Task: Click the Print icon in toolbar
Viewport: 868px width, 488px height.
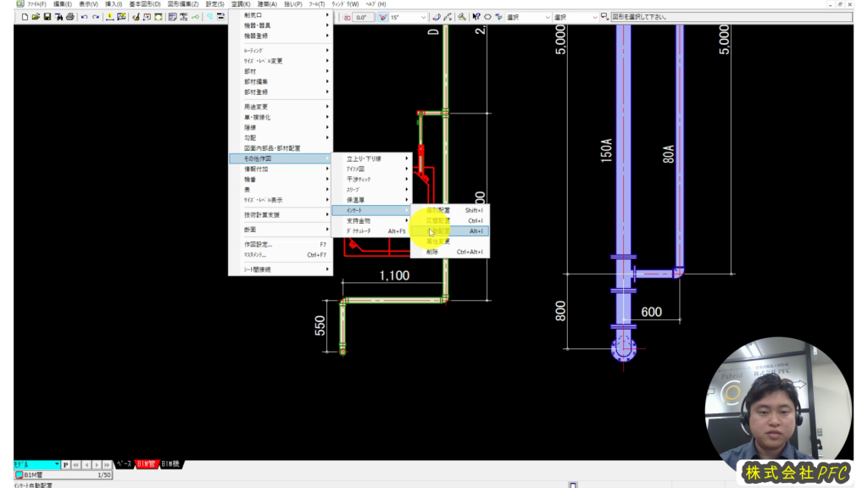Action: 70,17
